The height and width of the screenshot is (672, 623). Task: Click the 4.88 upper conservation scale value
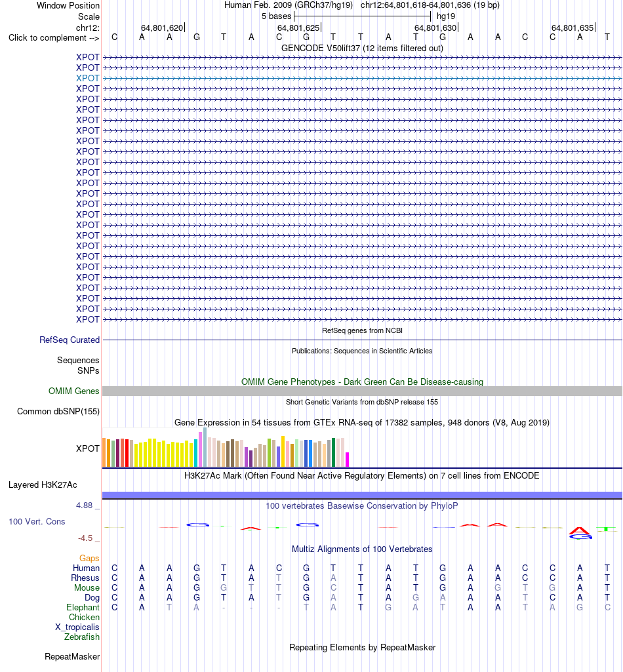(85, 505)
